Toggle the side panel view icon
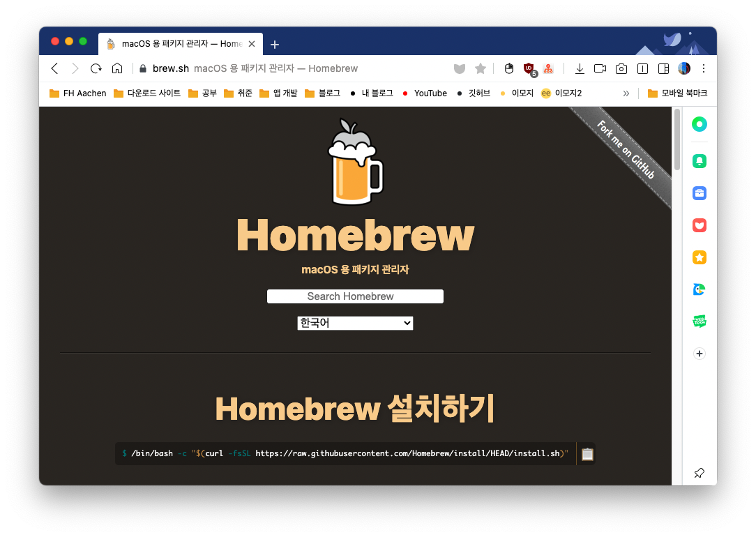Screen dimensions: 756x537 point(643,69)
